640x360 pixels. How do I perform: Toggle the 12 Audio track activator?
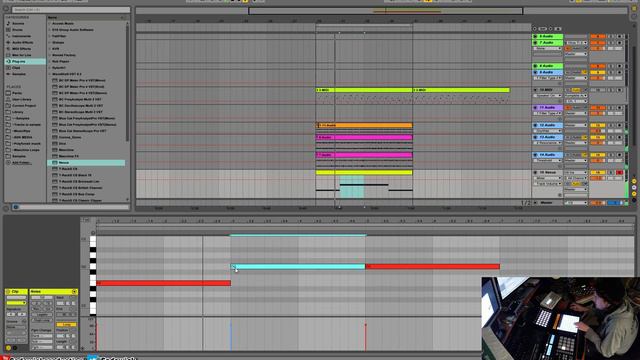[598, 125]
